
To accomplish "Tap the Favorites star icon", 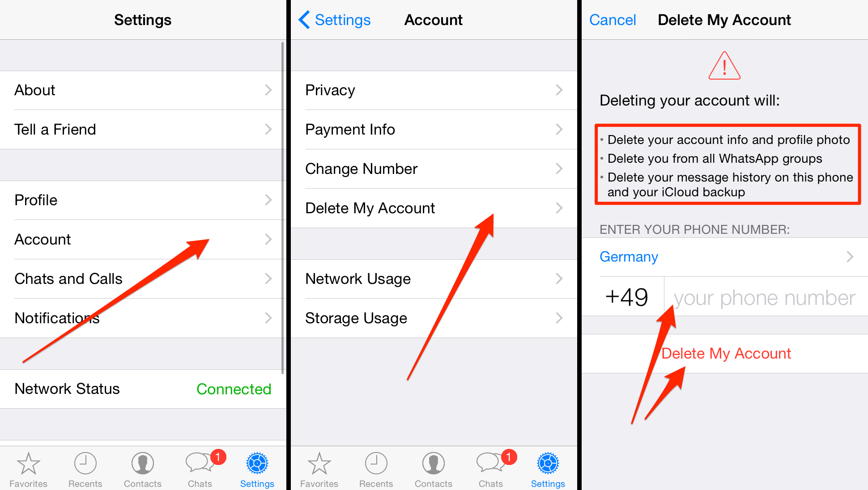I will pos(27,465).
